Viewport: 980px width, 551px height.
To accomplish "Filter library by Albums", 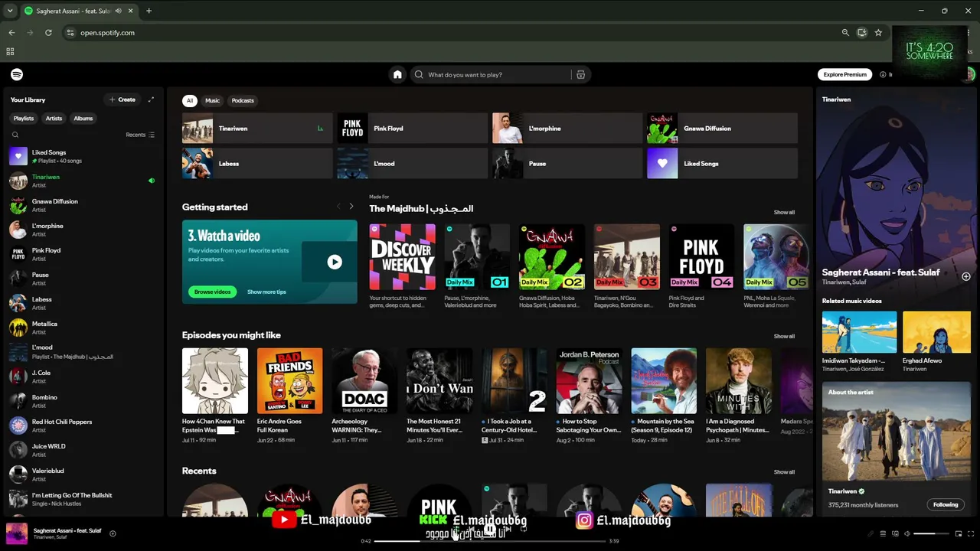I will 83,119.
